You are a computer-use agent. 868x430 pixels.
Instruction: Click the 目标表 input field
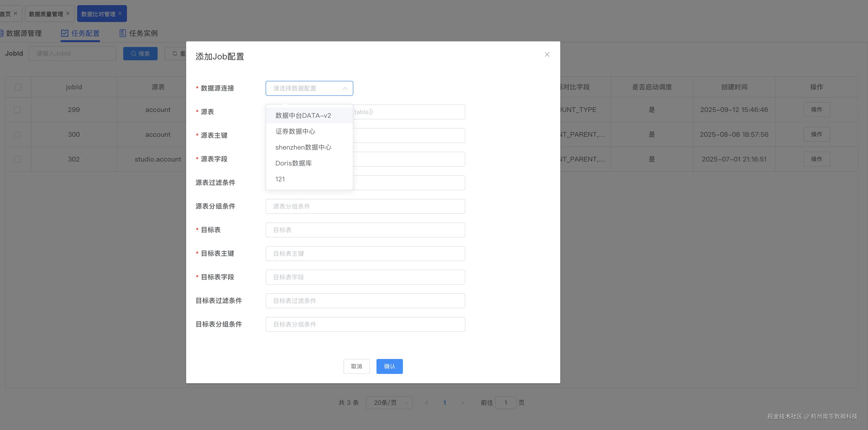(365, 230)
